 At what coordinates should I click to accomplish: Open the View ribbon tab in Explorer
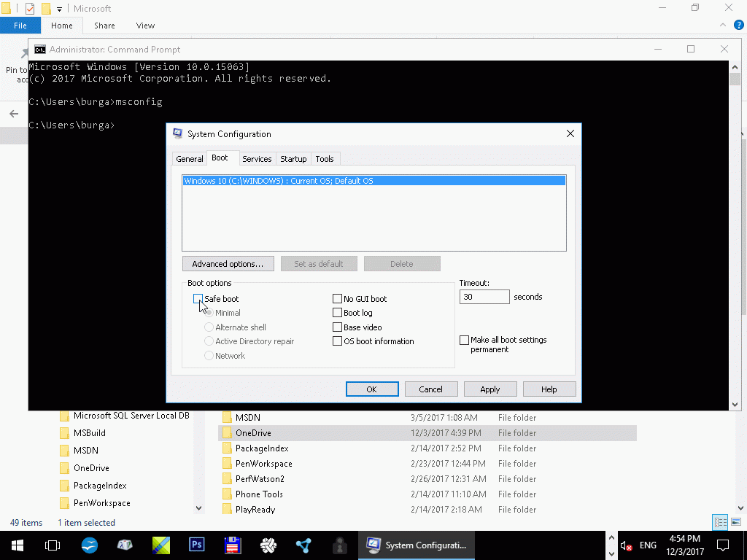point(145,26)
